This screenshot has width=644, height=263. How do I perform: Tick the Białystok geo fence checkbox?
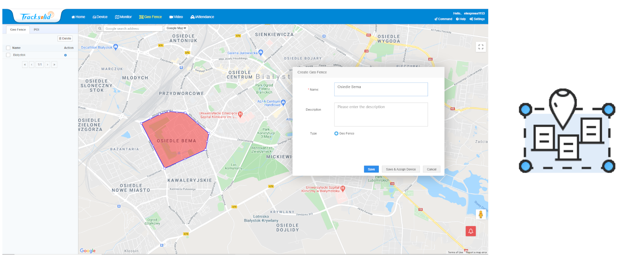point(8,55)
